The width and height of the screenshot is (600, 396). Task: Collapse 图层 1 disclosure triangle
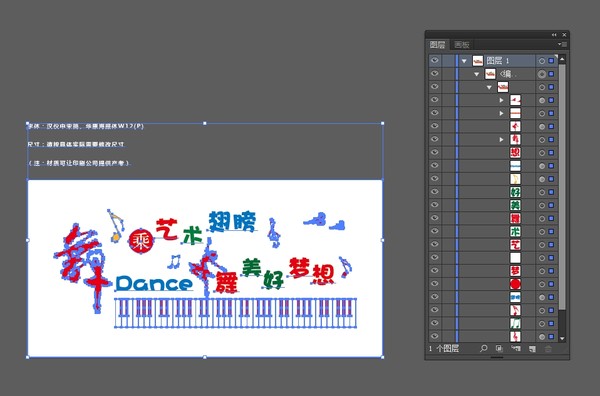(464, 61)
